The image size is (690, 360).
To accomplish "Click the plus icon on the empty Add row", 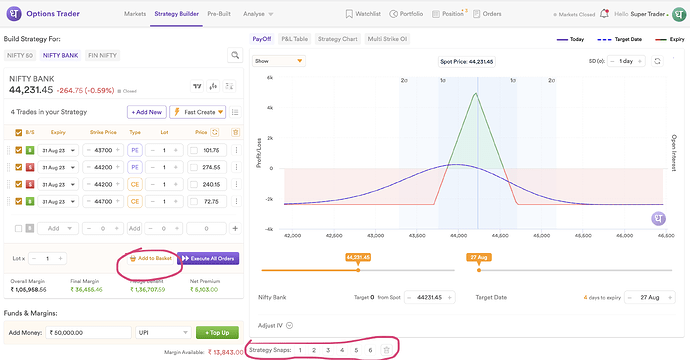I will click(235, 228).
